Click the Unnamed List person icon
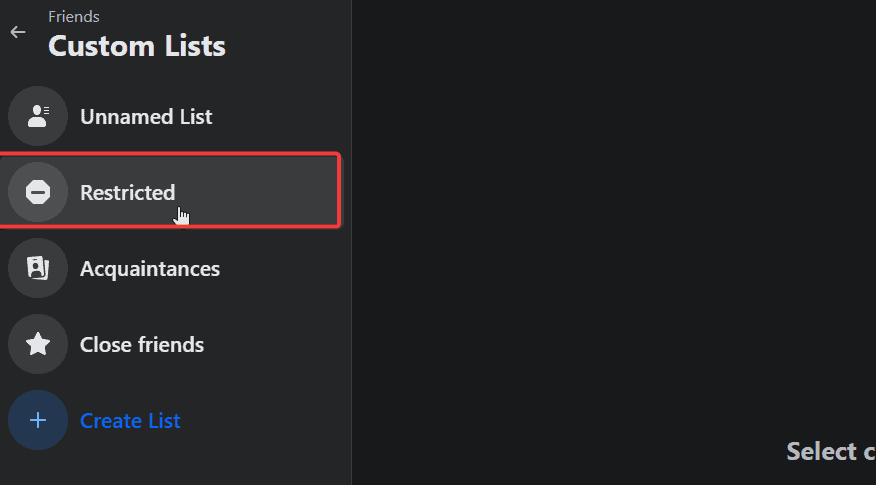The height and width of the screenshot is (485, 876). 38,116
